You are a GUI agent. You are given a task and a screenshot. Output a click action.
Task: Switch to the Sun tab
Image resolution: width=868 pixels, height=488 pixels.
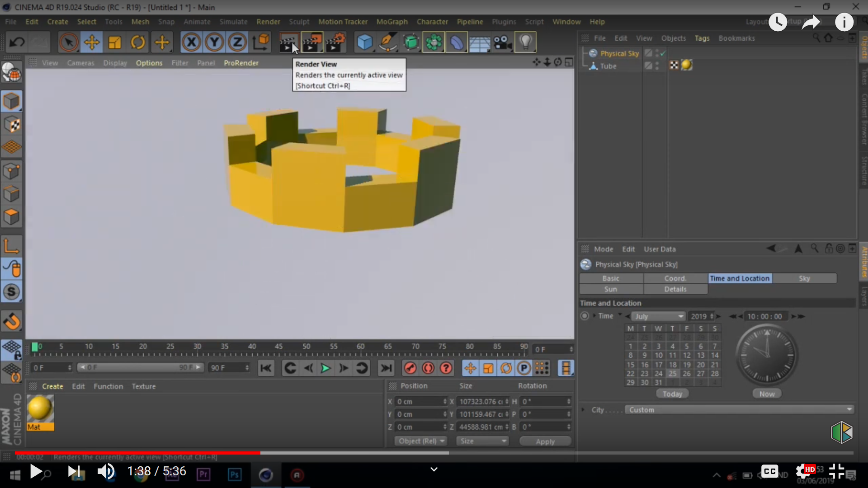coord(611,289)
